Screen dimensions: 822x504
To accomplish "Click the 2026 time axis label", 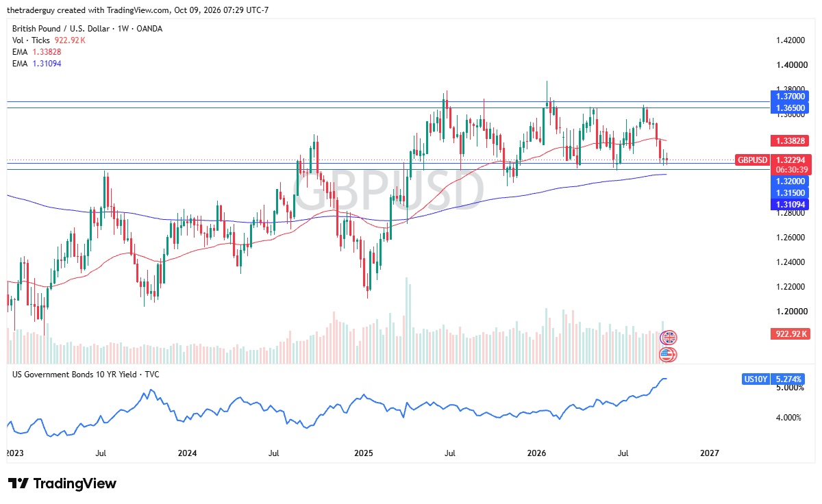I will [536, 453].
